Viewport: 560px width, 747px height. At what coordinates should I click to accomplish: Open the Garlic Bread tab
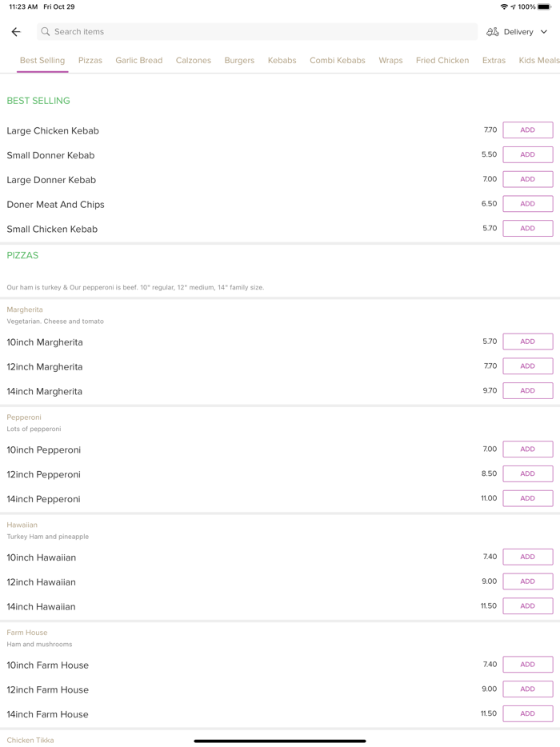click(138, 61)
